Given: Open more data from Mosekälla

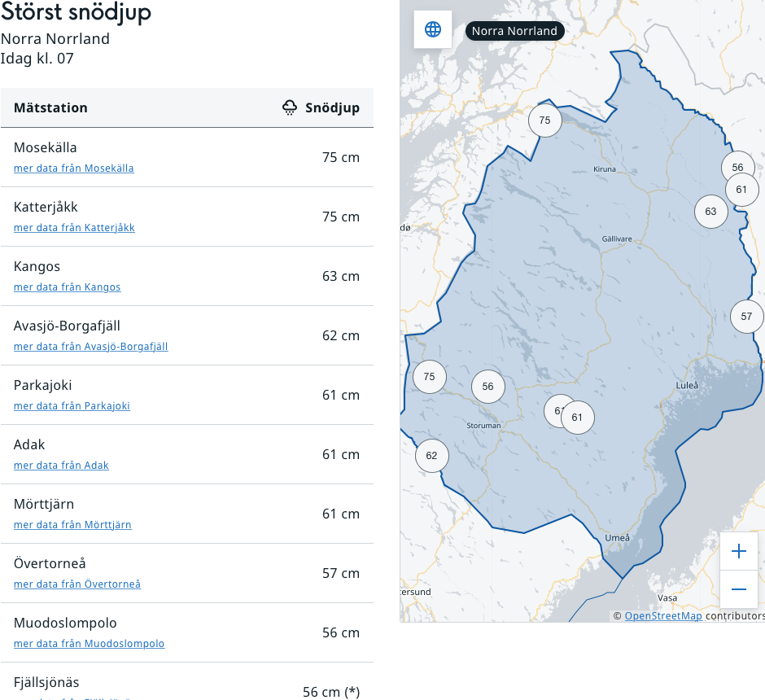Looking at the screenshot, I should click(x=73, y=168).
